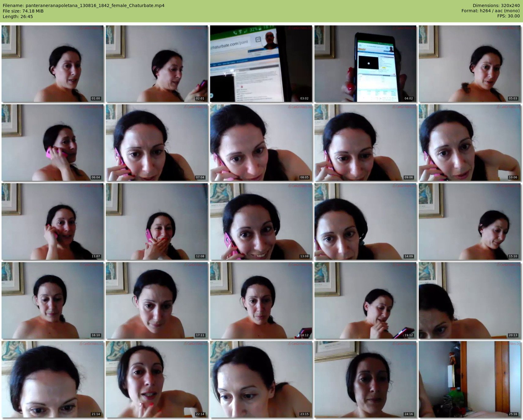Select the thumbnail timestamped 01:00
The image size is (523, 420).
[x=53, y=64]
